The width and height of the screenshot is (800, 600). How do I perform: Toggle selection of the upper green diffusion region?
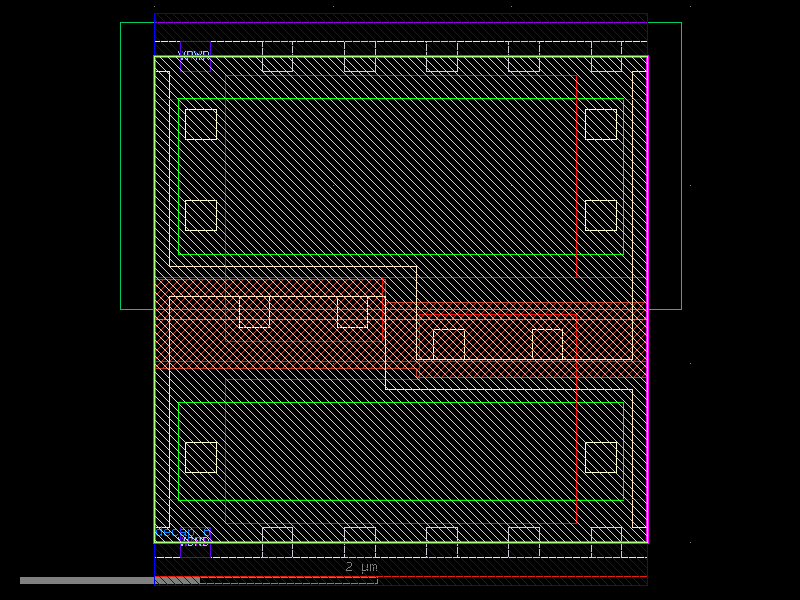[x=400, y=180]
